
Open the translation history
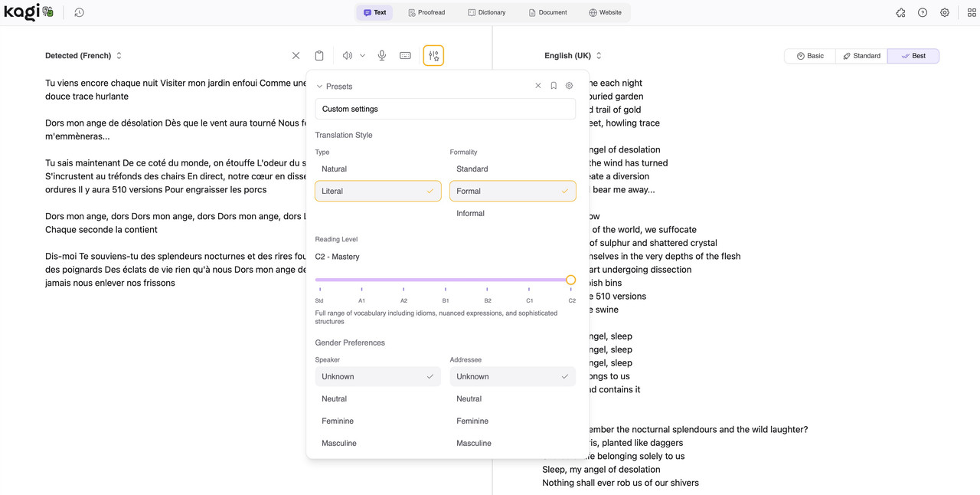click(x=79, y=12)
